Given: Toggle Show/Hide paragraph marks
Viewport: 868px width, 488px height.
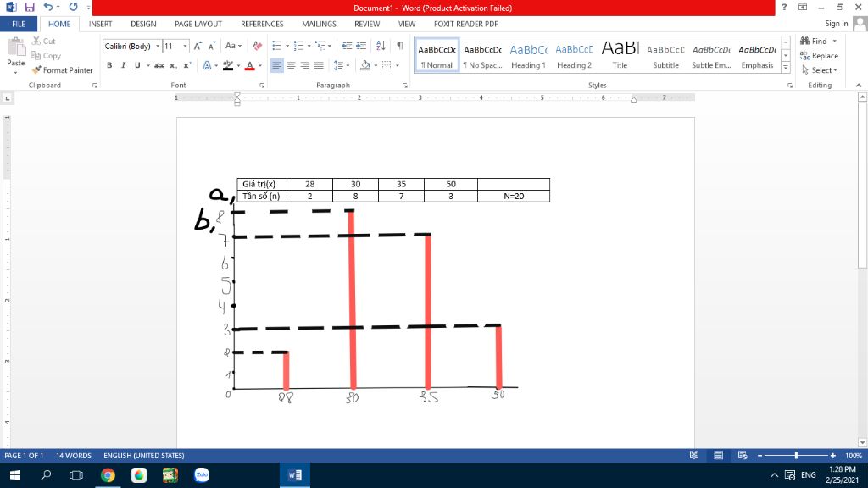Looking at the screenshot, I should [400, 46].
